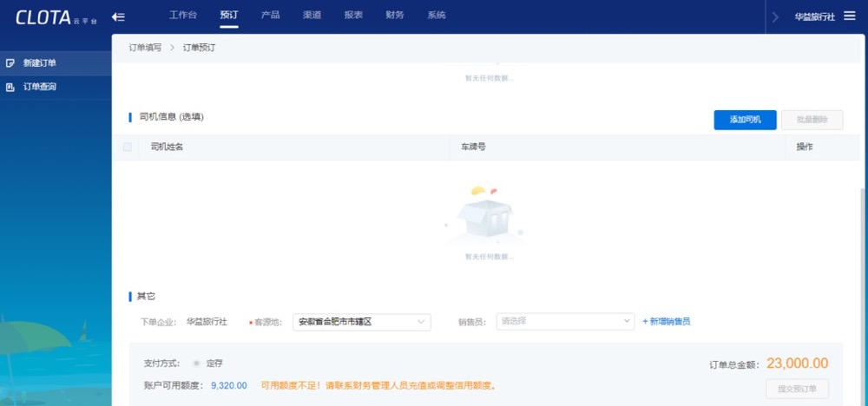Click the right chevron beside 华益旅行社
Viewport: 868px width, 406px height.
775,16
